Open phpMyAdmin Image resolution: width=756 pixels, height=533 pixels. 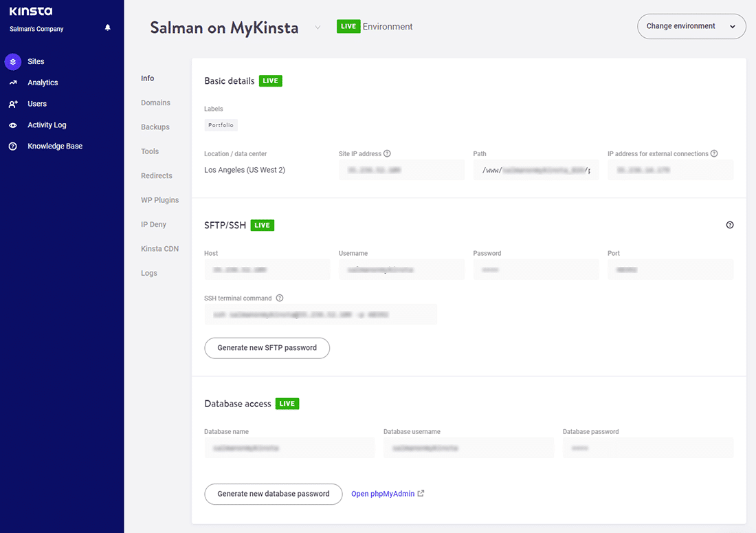point(383,493)
